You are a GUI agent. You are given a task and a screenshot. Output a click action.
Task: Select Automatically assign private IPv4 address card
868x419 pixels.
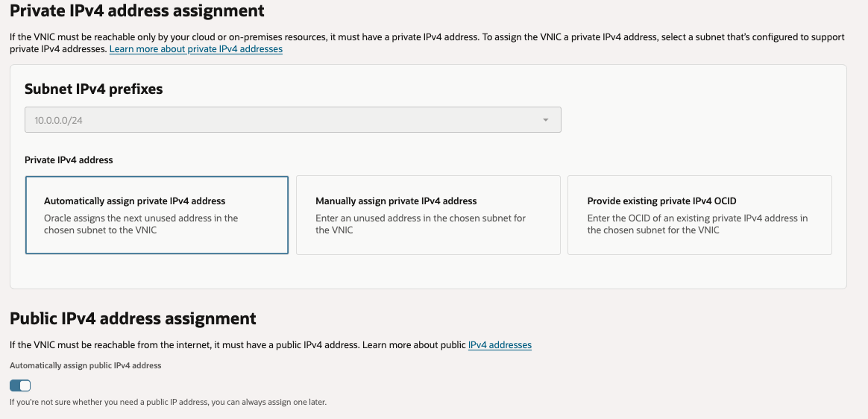157,215
